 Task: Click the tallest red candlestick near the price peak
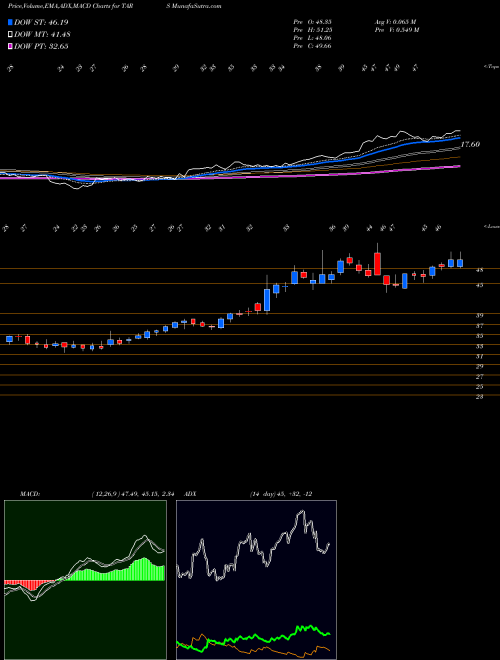click(377, 264)
